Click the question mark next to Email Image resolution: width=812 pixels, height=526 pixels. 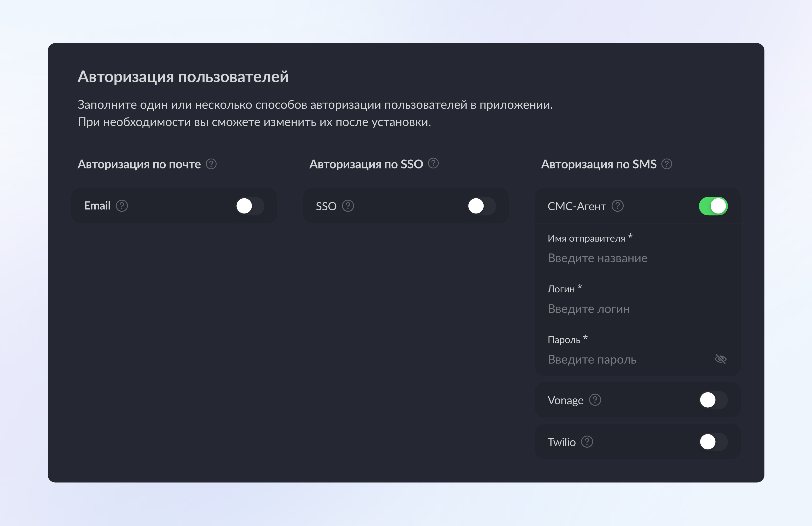[122, 206]
